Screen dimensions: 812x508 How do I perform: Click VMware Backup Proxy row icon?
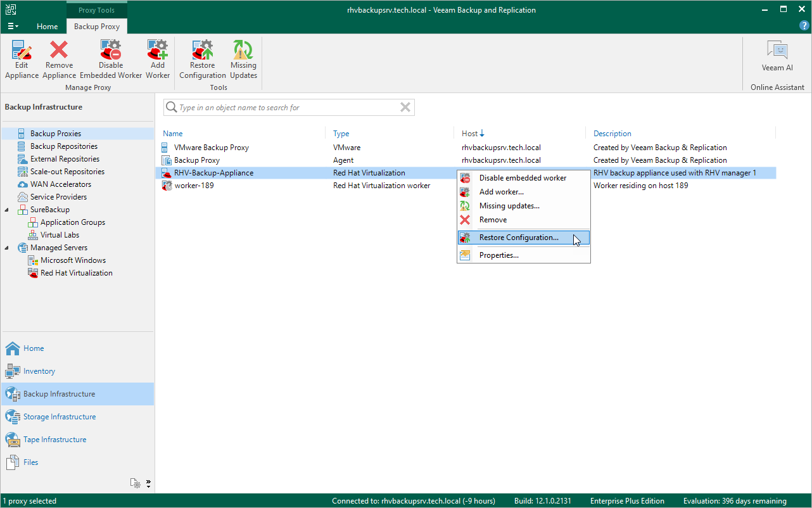point(165,148)
